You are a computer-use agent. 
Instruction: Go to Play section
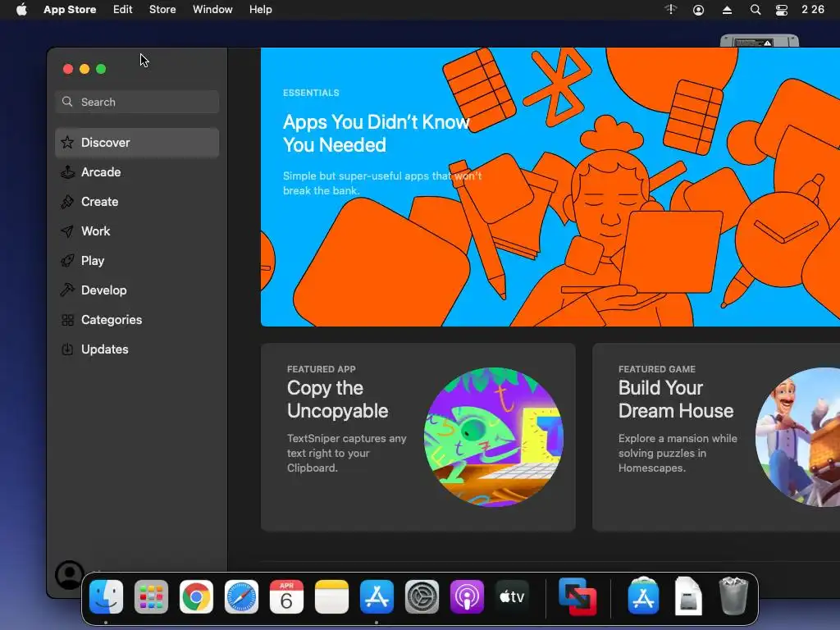click(x=137, y=260)
